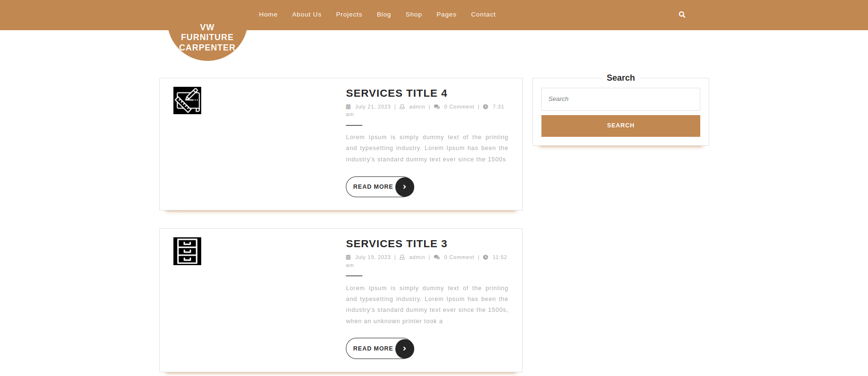Click the brown SEARCH button in sidebar

click(x=620, y=125)
